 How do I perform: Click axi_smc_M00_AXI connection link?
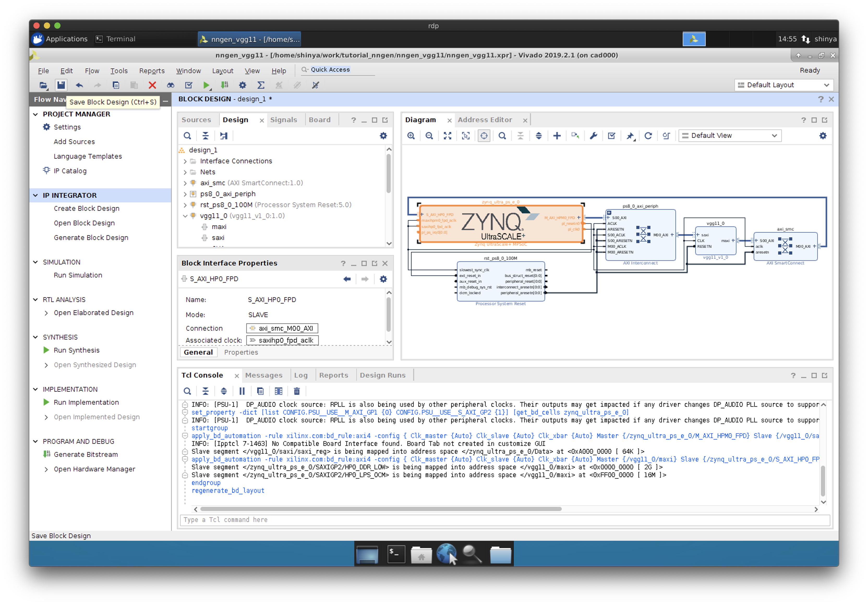pyautogui.click(x=285, y=328)
